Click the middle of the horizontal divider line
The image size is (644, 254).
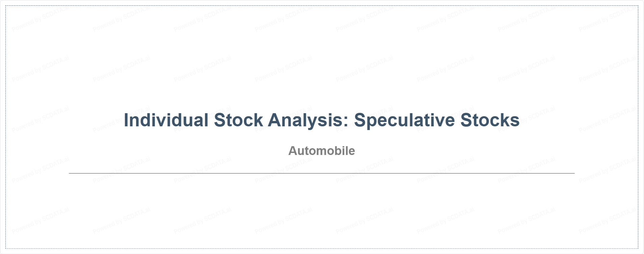pyautogui.click(x=322, y=173)
